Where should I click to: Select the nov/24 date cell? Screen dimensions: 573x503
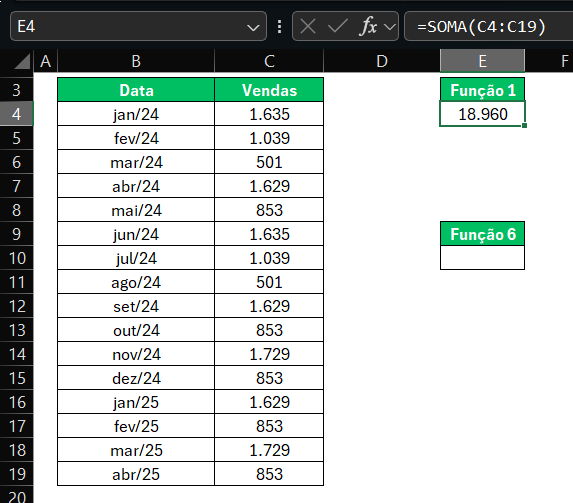(136, 354)
